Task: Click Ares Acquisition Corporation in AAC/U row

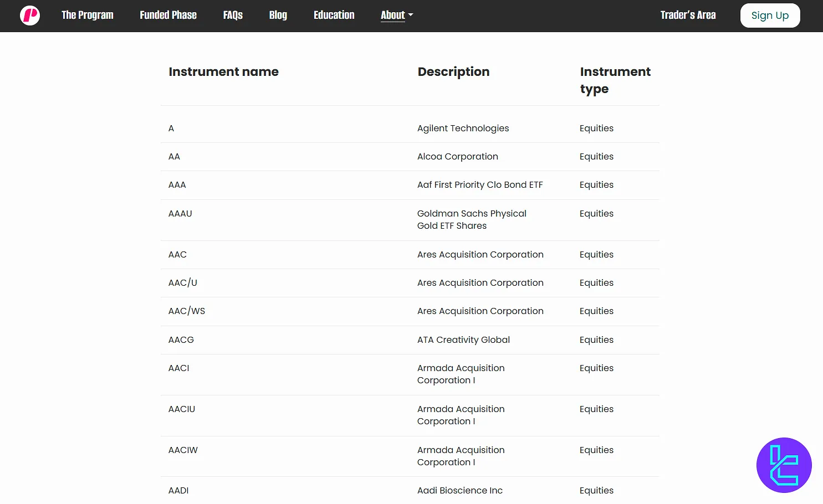Action: pos(480,283)
